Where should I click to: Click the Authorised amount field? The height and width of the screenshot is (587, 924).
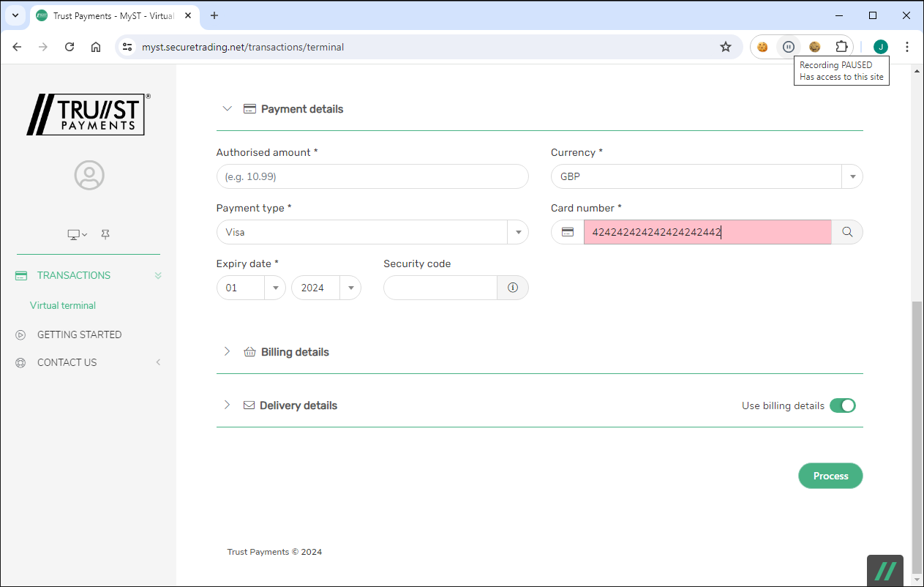[372, 176]
